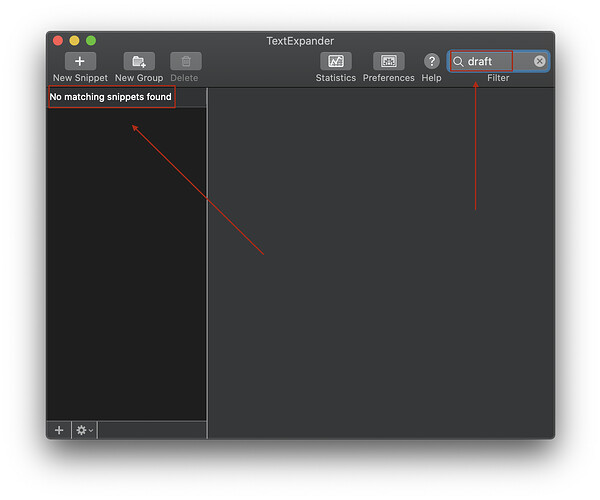This screenshot has height=500, width=600.
Task: Click into the Filter search field containing draft
Action: point(498,61)
